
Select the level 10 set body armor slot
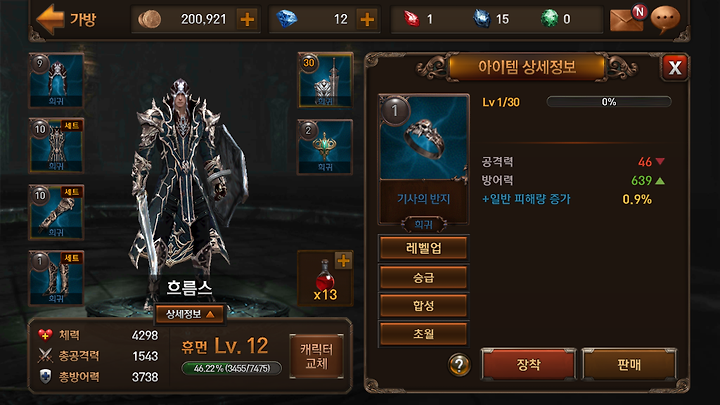click(x=56, y=146)
